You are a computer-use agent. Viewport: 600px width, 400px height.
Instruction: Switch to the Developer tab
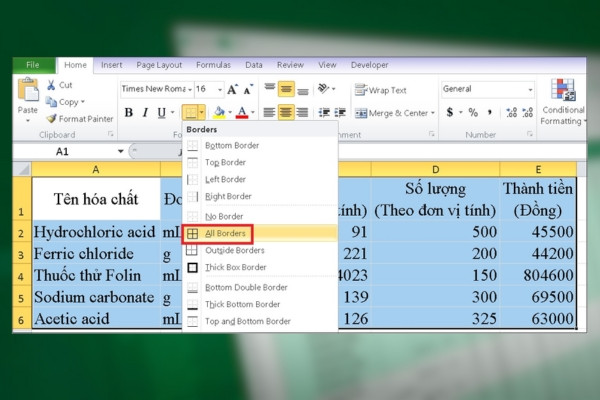(369, 65)
